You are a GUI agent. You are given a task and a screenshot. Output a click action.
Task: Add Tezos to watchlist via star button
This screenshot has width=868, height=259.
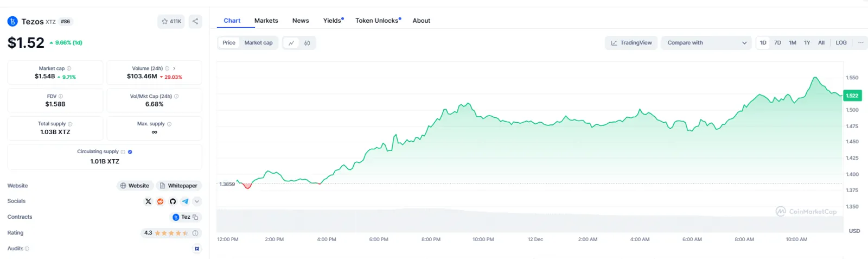point(171,22)
